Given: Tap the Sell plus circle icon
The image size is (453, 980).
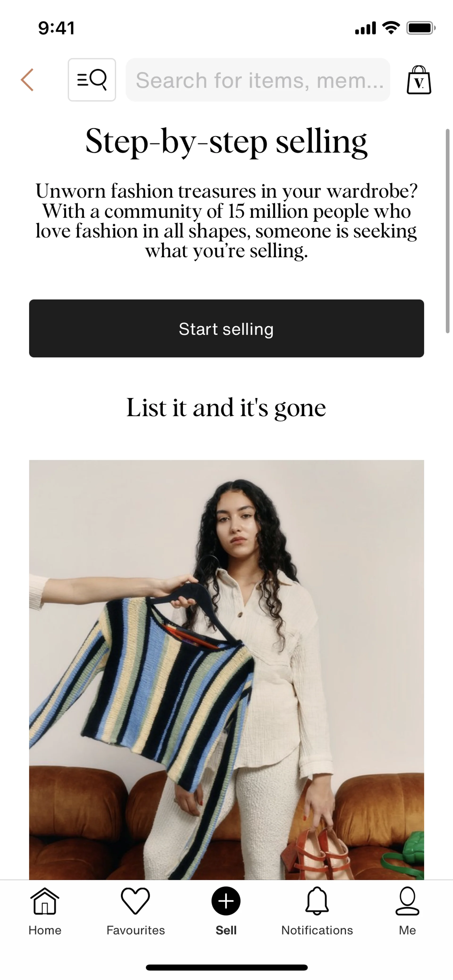Looking at the screenshot, I should pyautogui.click(x=226, y=901).
